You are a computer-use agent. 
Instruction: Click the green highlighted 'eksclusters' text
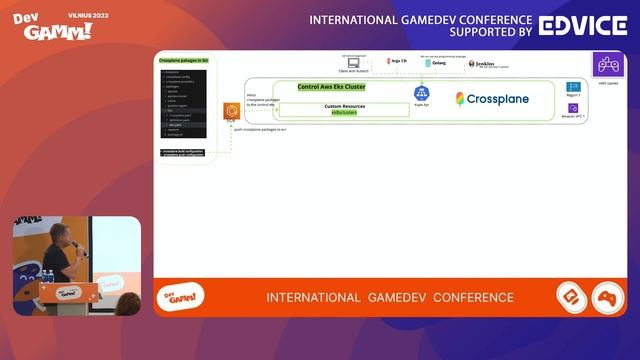tap(344, 112)
